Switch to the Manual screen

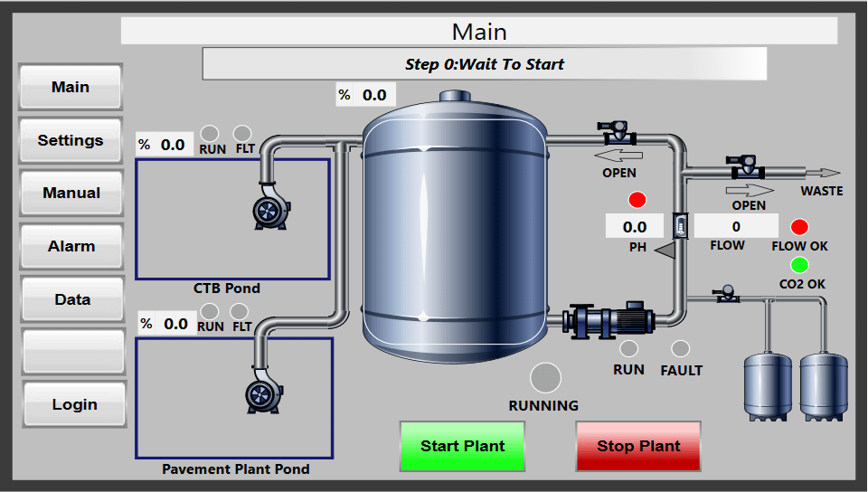point(71,193)
